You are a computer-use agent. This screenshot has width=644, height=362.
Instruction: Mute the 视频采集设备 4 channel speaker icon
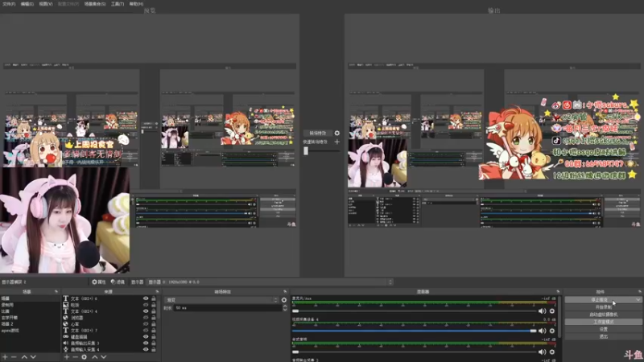pos(542,331)
